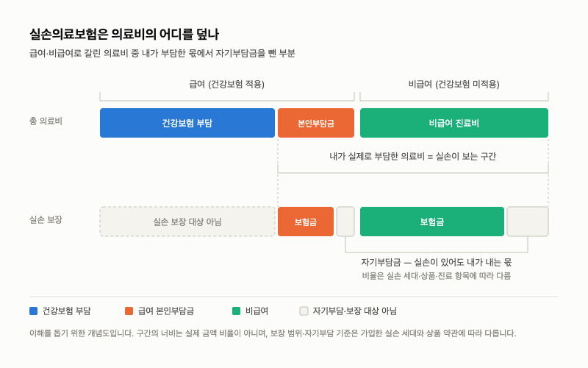Click the green legend swatch for 비급여
The width and height of the screenshot is (588, 368).
click(236, 311)
